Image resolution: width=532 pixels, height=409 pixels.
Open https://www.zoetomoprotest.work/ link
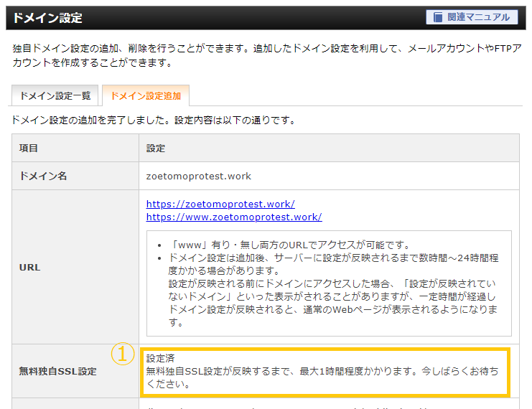click(234, 217)
